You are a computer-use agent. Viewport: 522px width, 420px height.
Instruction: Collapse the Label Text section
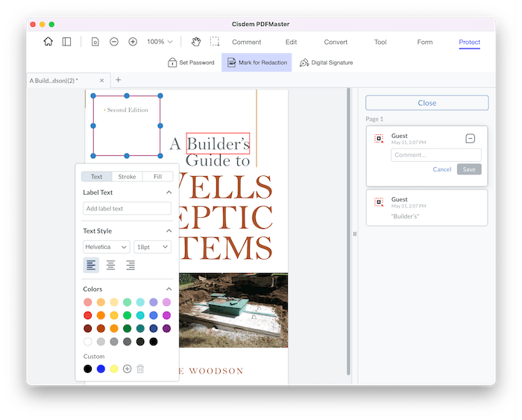tap(169, 192)
